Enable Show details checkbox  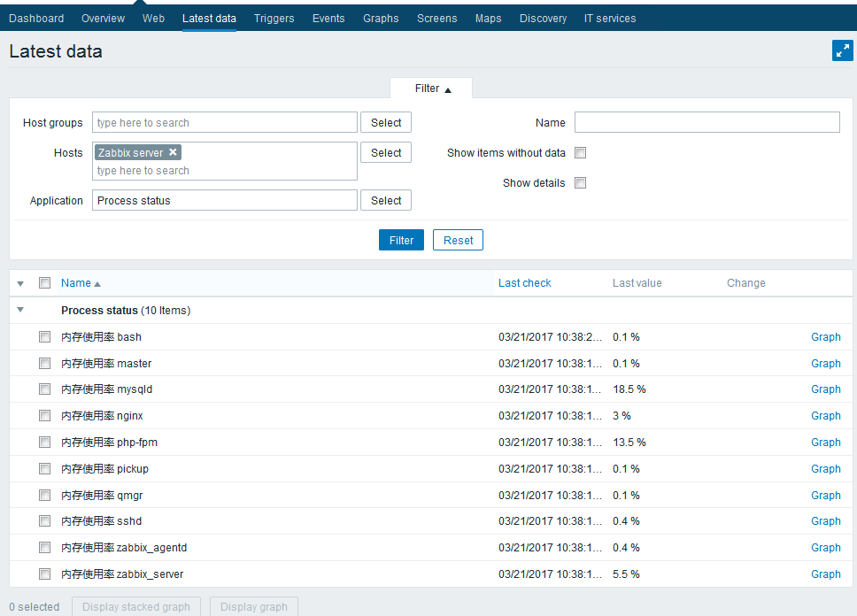[x=581, y=182]
